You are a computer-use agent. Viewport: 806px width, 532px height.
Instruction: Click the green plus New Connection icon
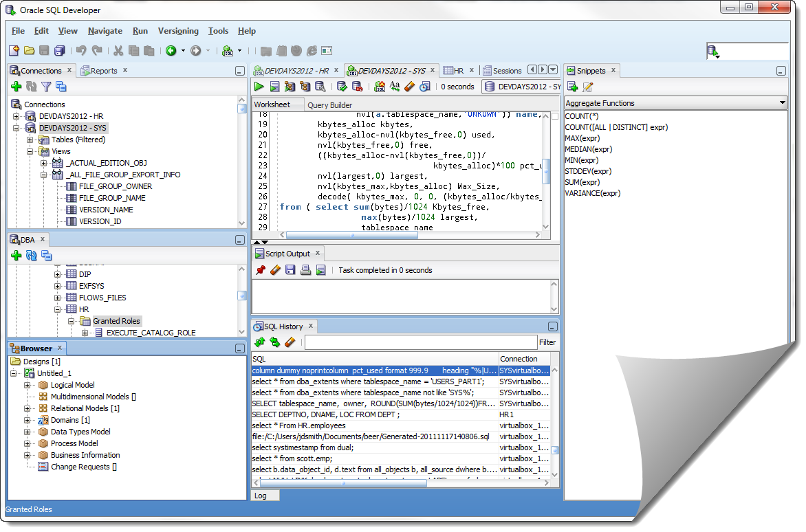(17, 87)
